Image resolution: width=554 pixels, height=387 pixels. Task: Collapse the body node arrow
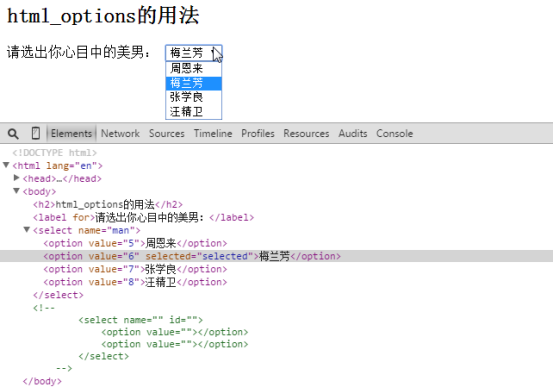(17, 191)
